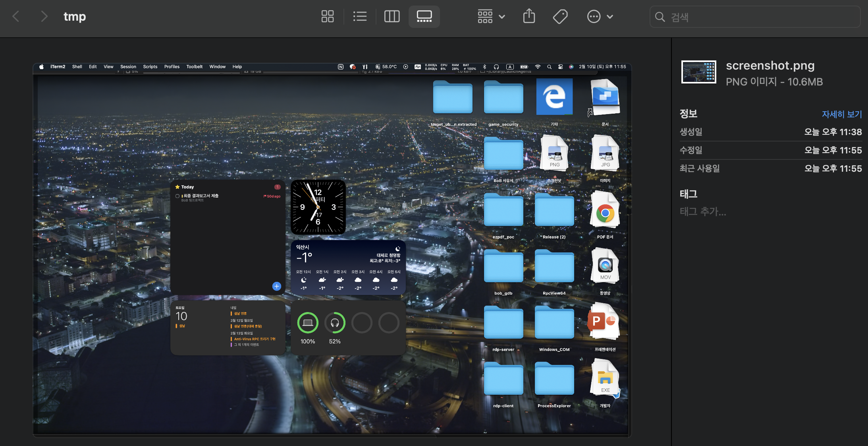The width and height of the screenshot is (868, 446).
Task: Switch to list view
Action: coord(360,16)
